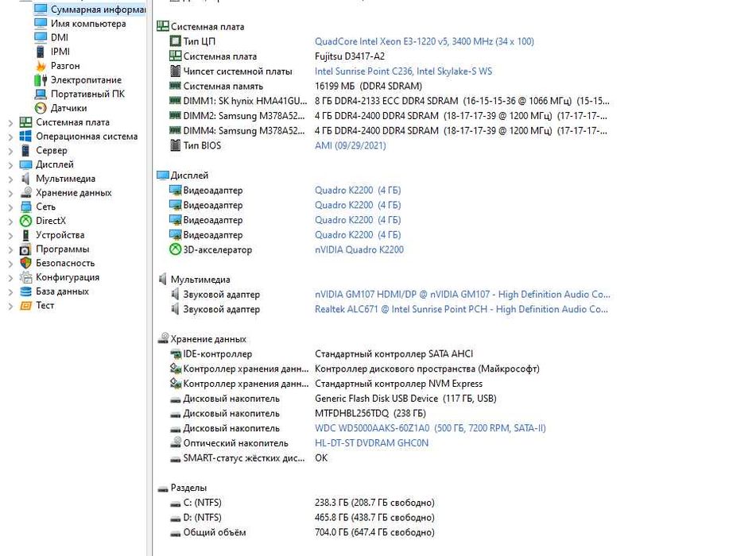756x556 pixels.
Task: Click the Сеть network icon
Action: coord(25,207)
